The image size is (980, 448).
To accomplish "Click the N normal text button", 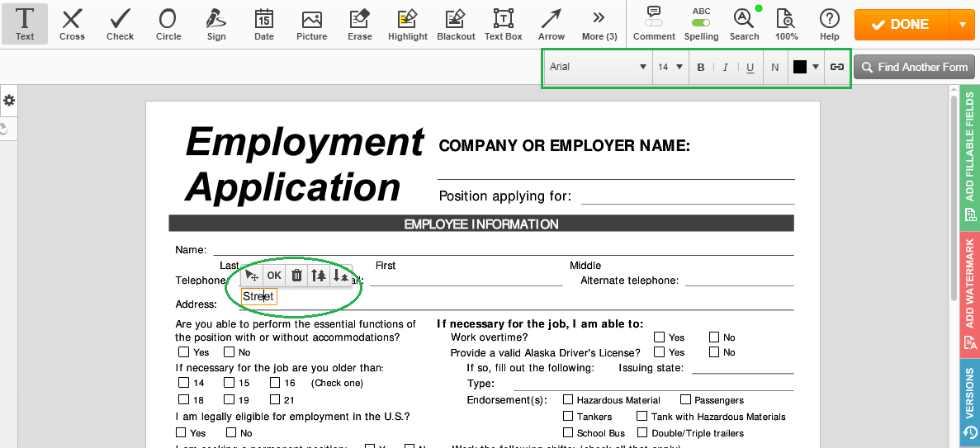I will pyautogui.click(x=775, y=67).
